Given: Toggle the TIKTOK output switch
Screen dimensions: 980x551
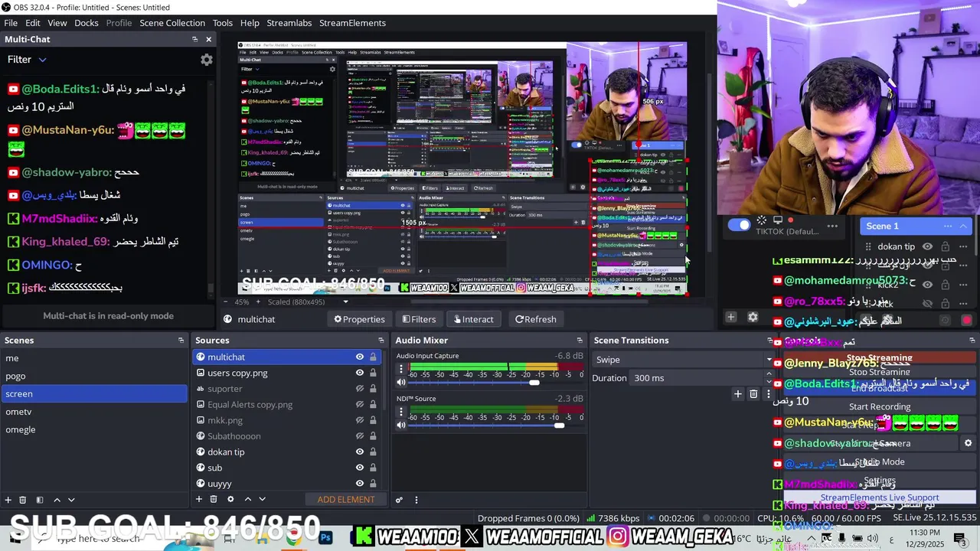Looking at the screenshot, I should click(x=739, y=225).
